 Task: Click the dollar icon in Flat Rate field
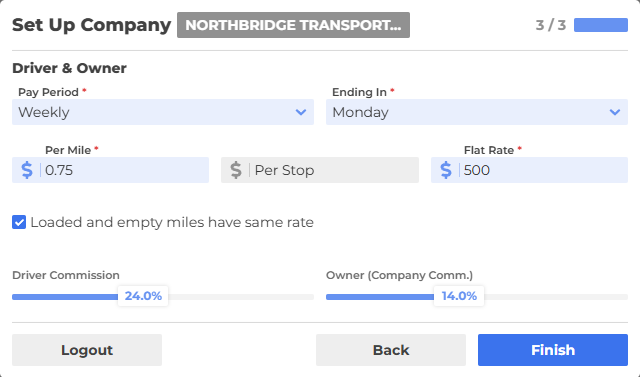click(x=446, y=170)
